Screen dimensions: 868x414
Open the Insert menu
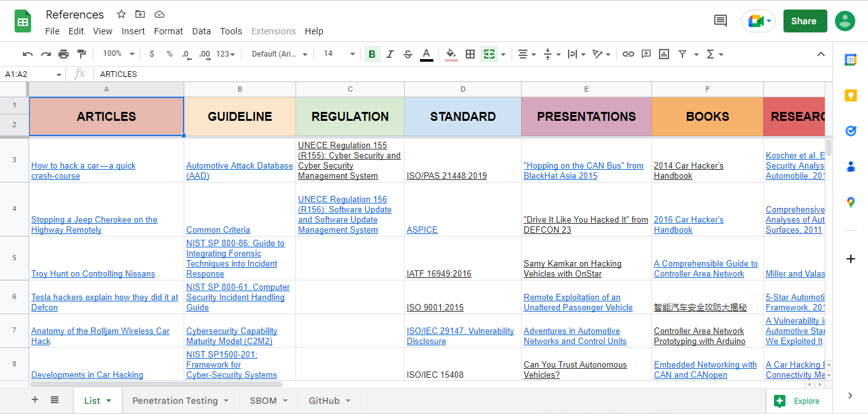click(133, 31)
